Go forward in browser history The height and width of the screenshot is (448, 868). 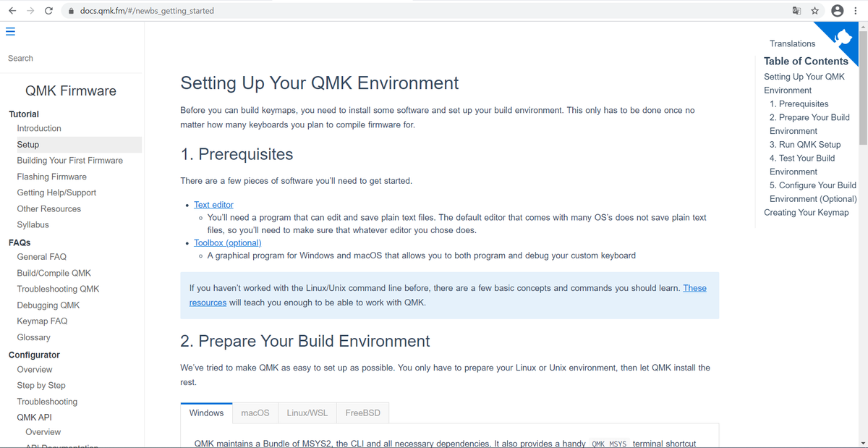[30, 11]
